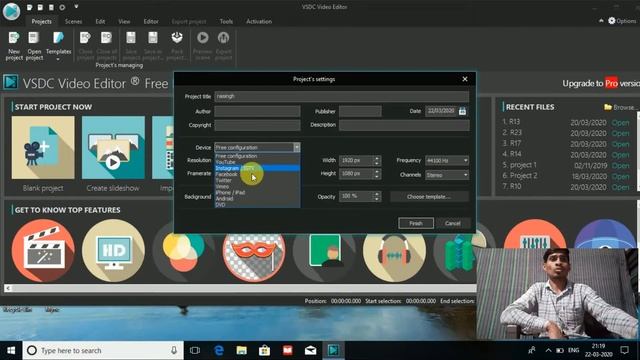Click Open link for recent file R13
Viewport: 640px width, 360px height.
[620, 122]
